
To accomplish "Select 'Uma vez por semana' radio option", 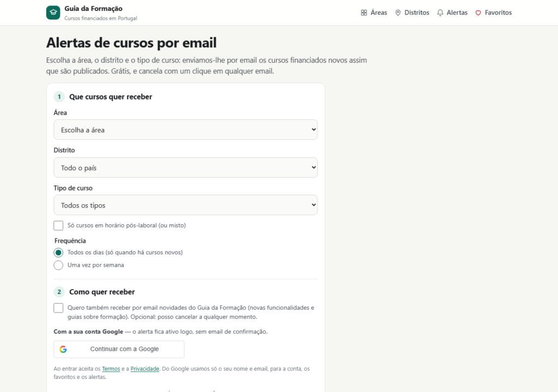I will coord(58,265).
